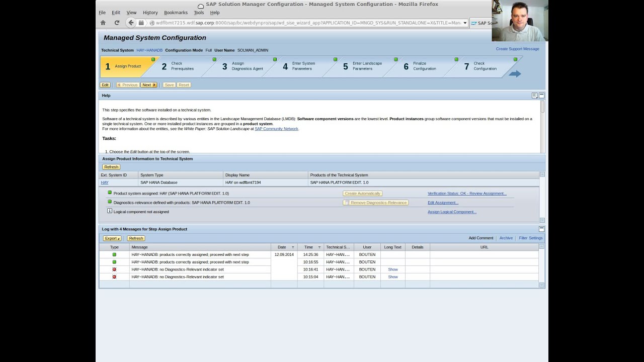This screenshot has height=362, width=644.
Task: Go to step 3 Assign Diagnostics Agent
Action: click(243, 66)
